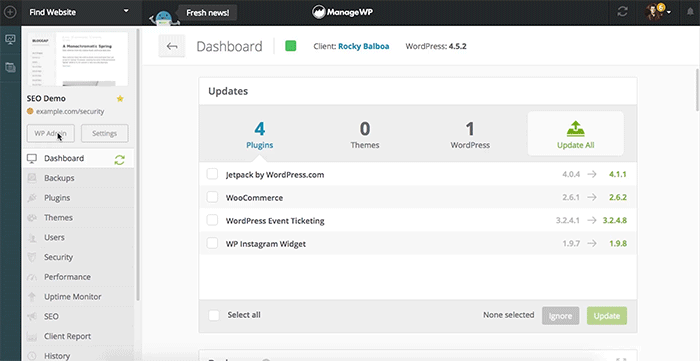Open the SEO Demo site thumbnail
Screen dimensions: 700x361
click(x=78, y=59)
